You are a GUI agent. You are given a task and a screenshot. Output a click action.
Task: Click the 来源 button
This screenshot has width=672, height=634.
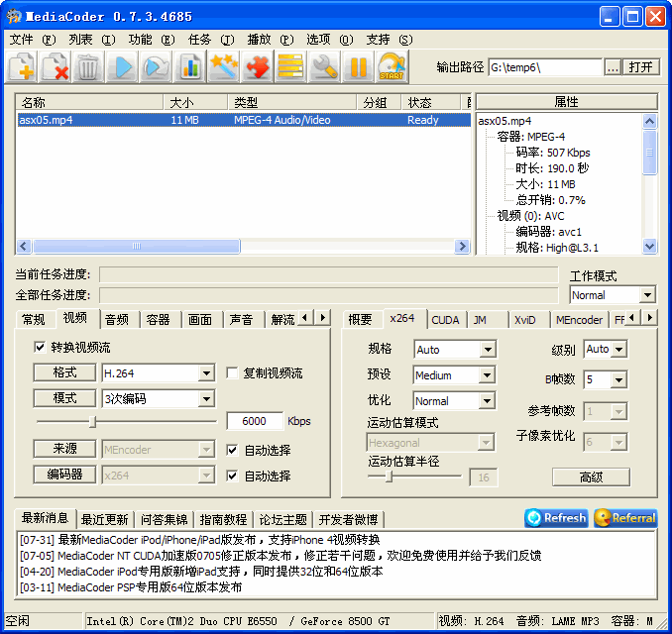pos(64,449)
